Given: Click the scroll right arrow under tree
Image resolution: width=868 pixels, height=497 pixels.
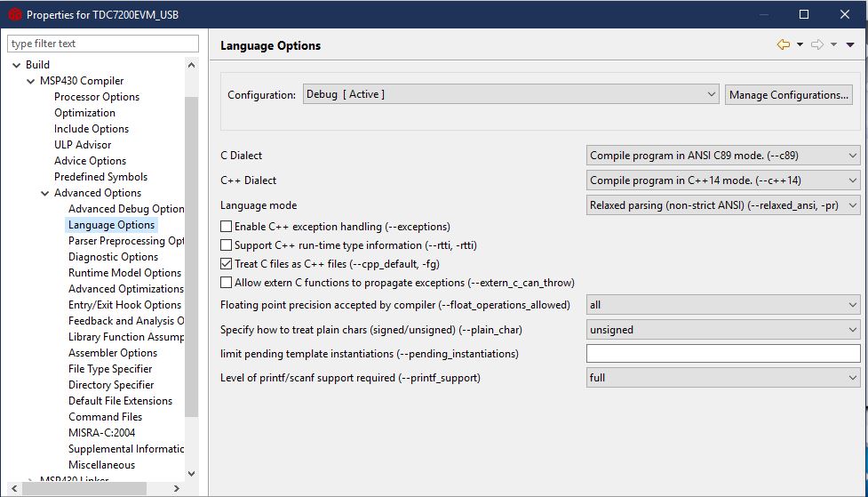Looking at the screenshot, I should point(177,489).
